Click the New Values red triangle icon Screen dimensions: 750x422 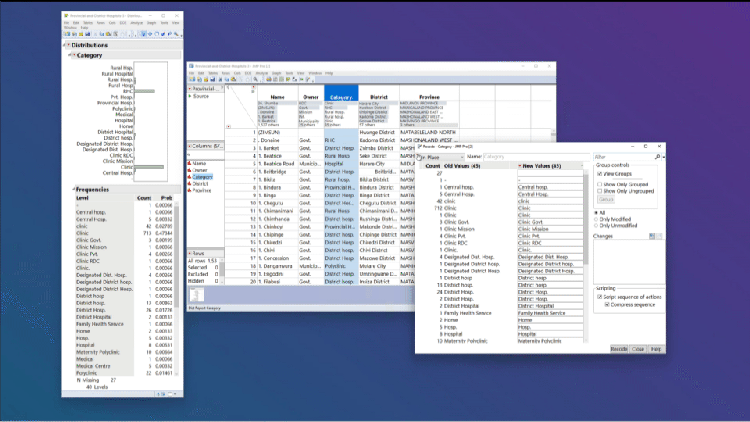click(520, 166)
